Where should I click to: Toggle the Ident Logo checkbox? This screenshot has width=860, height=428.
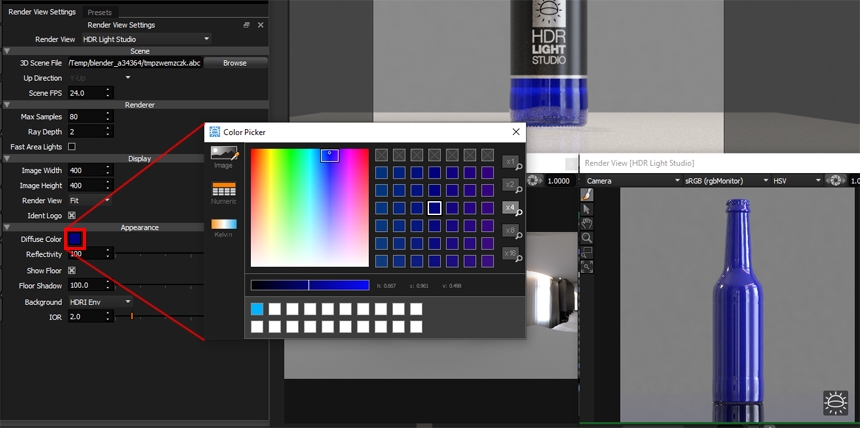pyautogui.click(x=71, y=216)
